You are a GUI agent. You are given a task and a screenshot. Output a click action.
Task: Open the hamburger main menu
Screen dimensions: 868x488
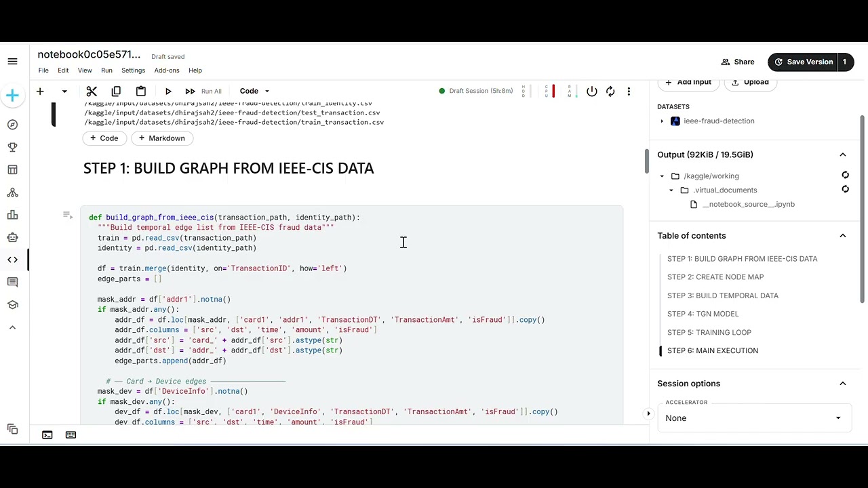tap(12, 62)
